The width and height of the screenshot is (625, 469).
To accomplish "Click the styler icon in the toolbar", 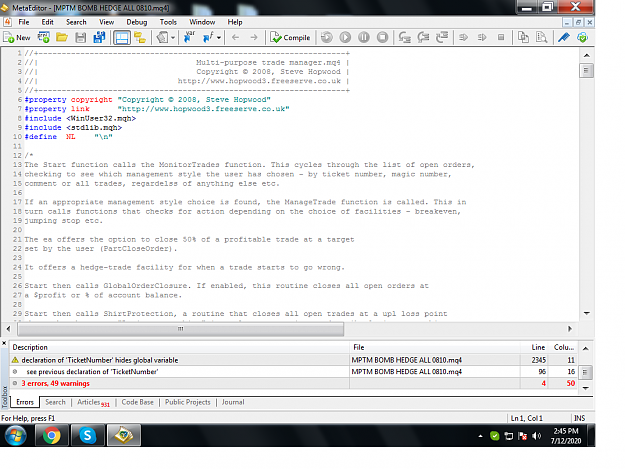I will tap(162, 37).
